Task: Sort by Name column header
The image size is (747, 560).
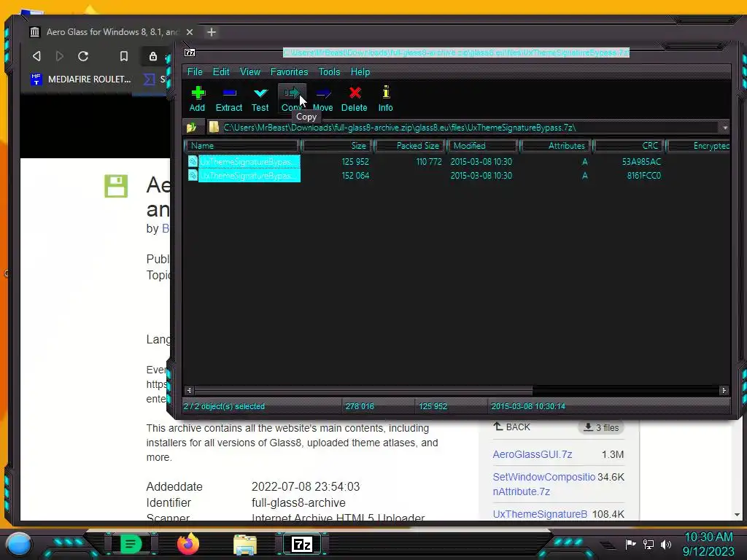Action: [242, 146]
